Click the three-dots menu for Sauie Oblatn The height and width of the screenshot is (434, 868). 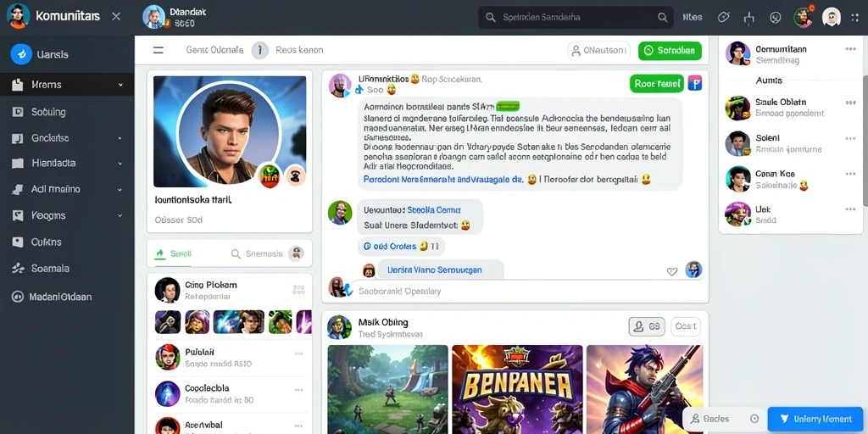850,103
